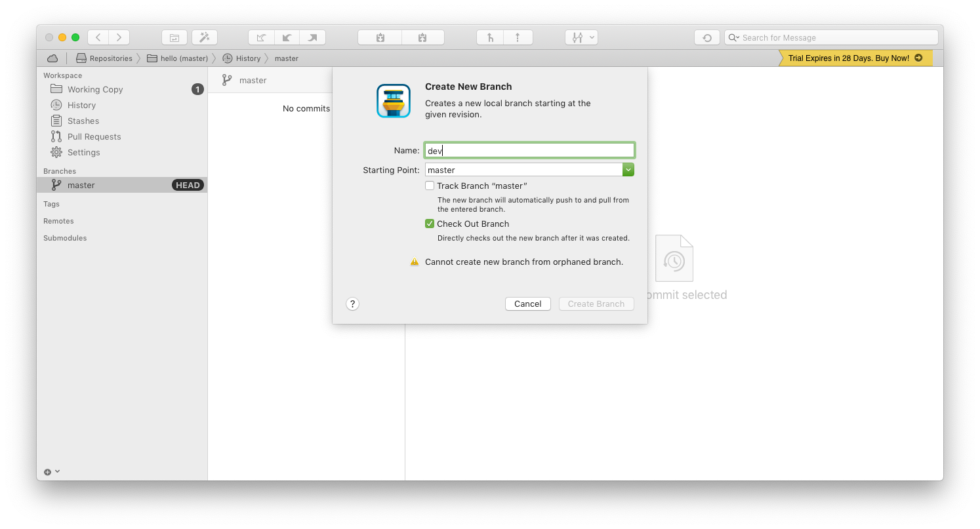Click the magic wand quick actions icon
Screen dimensions: 980x529
click(205, 37)
